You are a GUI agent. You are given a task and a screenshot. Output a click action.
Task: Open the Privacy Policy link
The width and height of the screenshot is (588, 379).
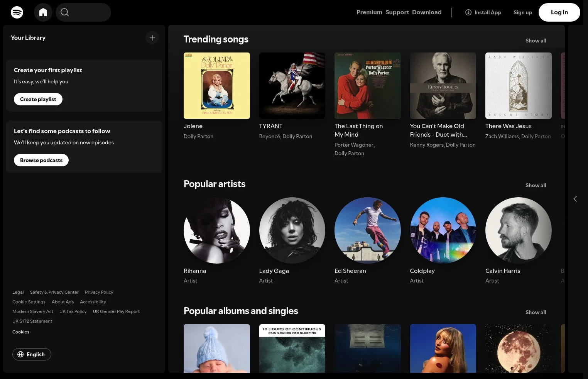click(99, 292)
